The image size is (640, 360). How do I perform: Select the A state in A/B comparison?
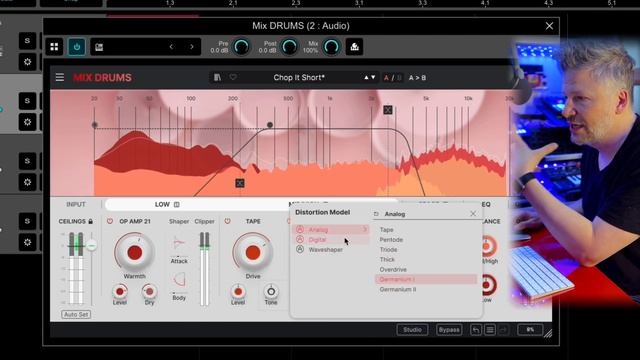coord(386,78)
